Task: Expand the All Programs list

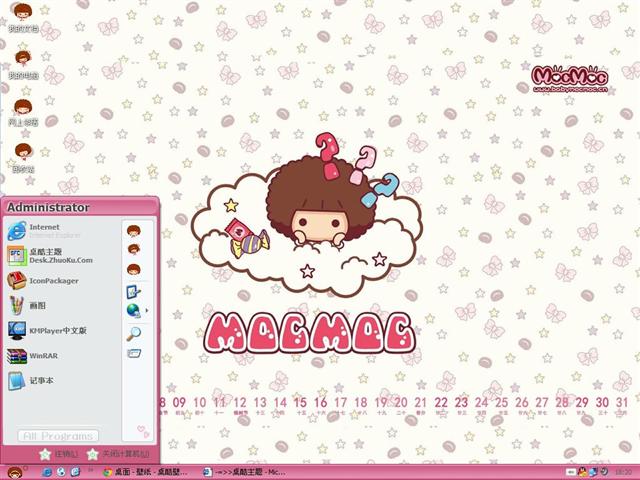Action: click(x=58, y=436)
